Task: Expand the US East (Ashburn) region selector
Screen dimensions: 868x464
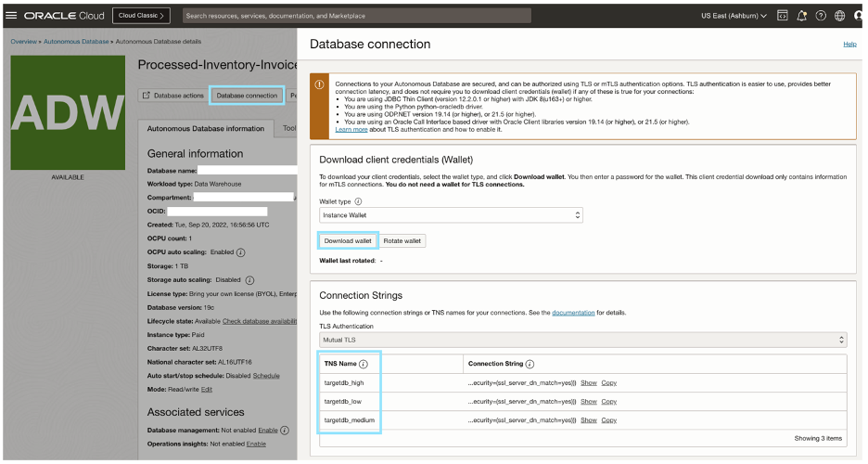Action: pyautogui.click(x=734, y=16)
